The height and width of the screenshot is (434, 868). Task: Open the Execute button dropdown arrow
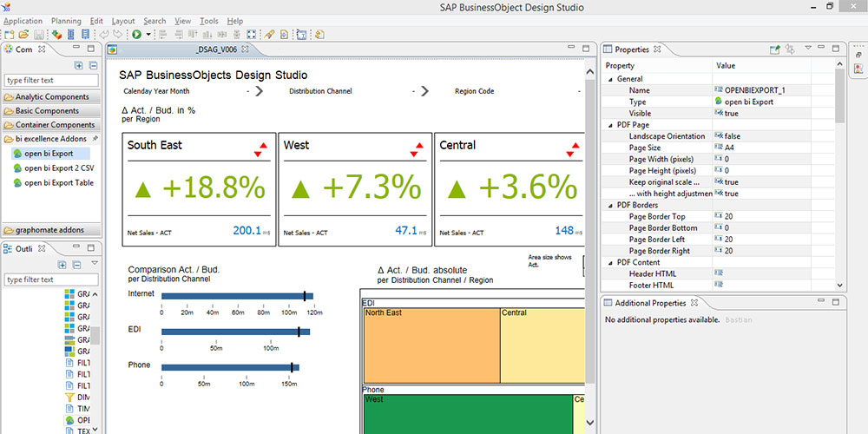point(148,35)
